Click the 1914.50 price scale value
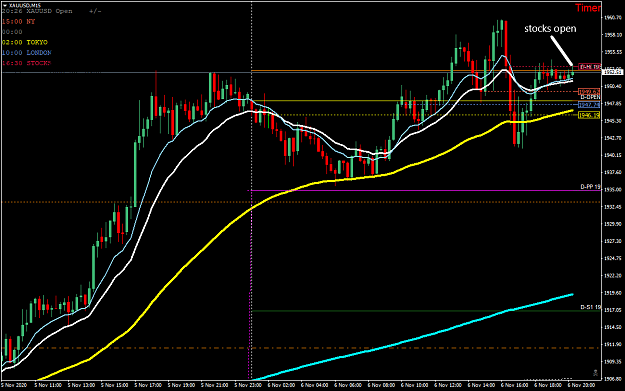The height and width of the screenshot is (391, 625). coord(613,327)
